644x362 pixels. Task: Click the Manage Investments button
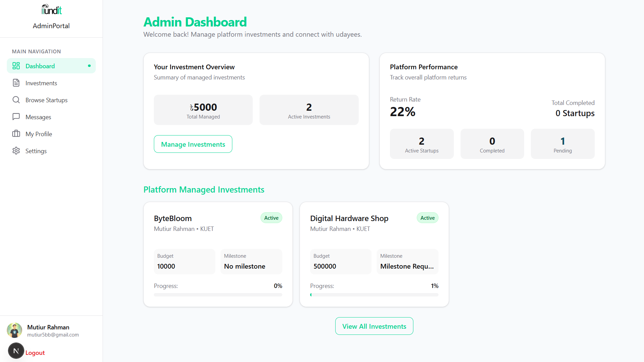tap(193, 144)
